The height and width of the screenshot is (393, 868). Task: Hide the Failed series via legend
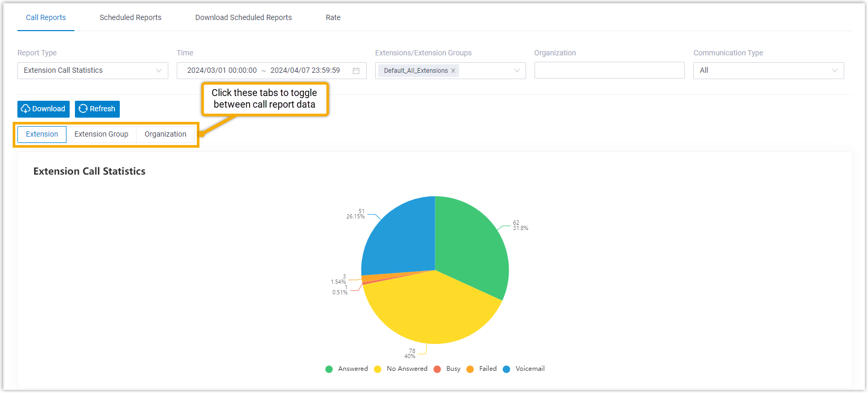pos(481,369)
